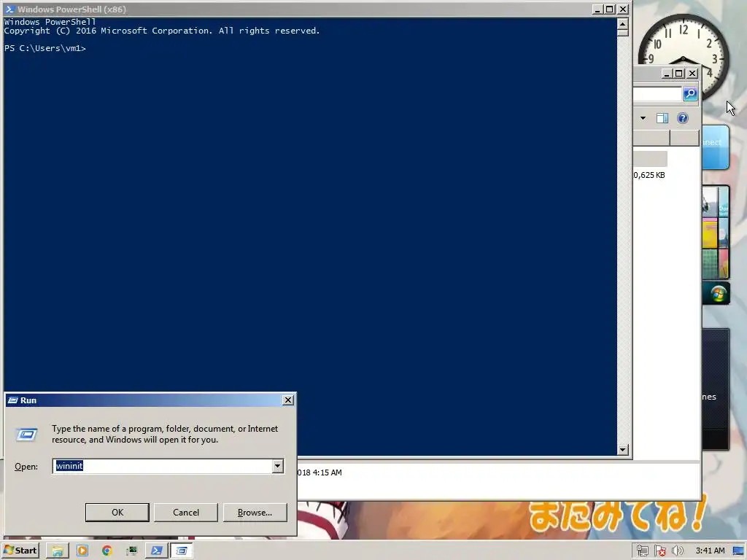Close the background Explorer window
This screenshot has width=747, height=560.
point(692,74)
